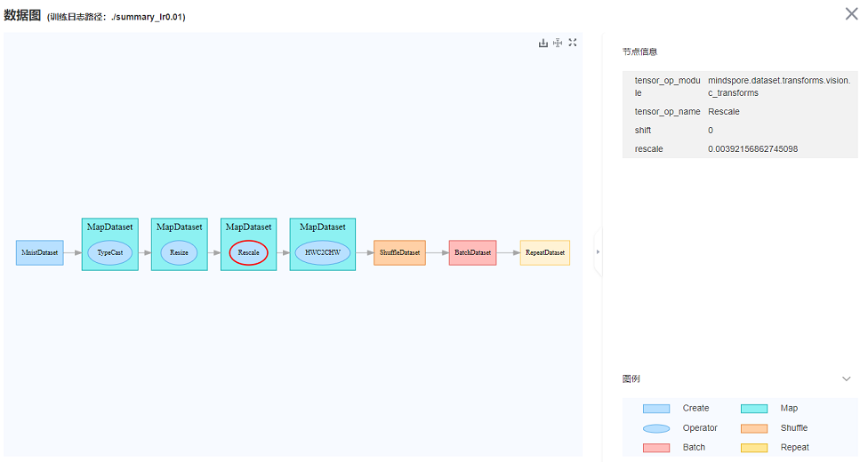Select the HWC2CHW operator node
This screenshot has width=868, height=462.
pyautogui.click(x=322, y=252)
